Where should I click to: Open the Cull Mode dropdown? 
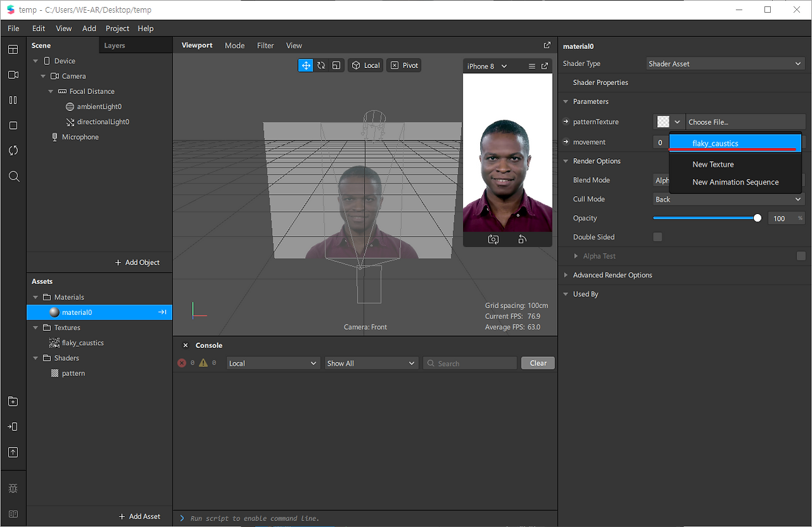point(730,199)
